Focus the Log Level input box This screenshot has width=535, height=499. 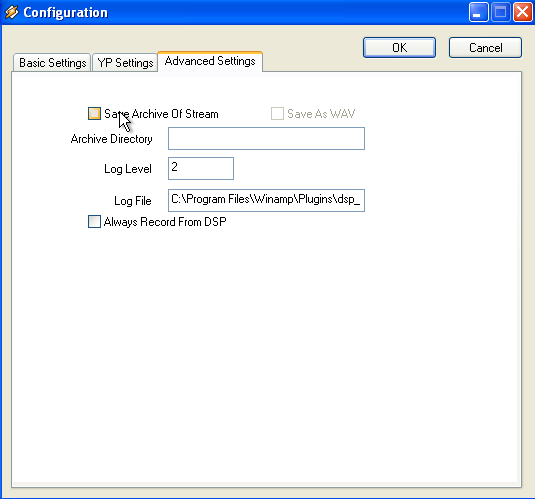coord(201,168)
